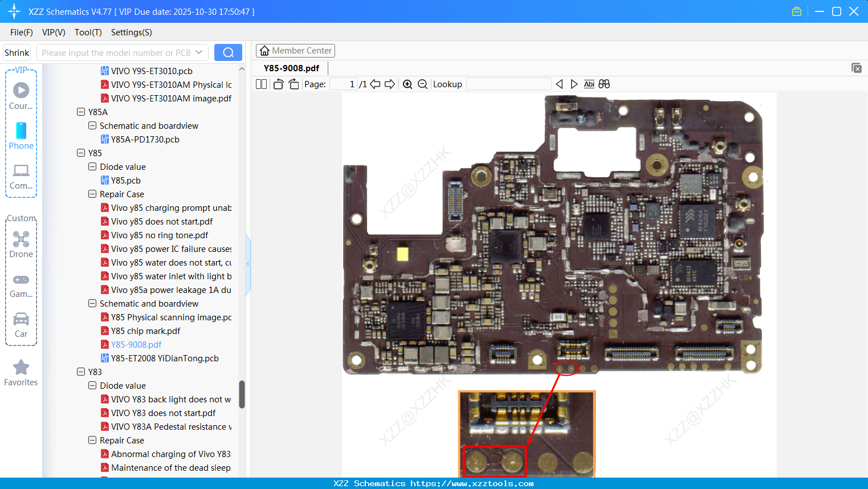Open the File(F) menu

(x=22, y=32)
